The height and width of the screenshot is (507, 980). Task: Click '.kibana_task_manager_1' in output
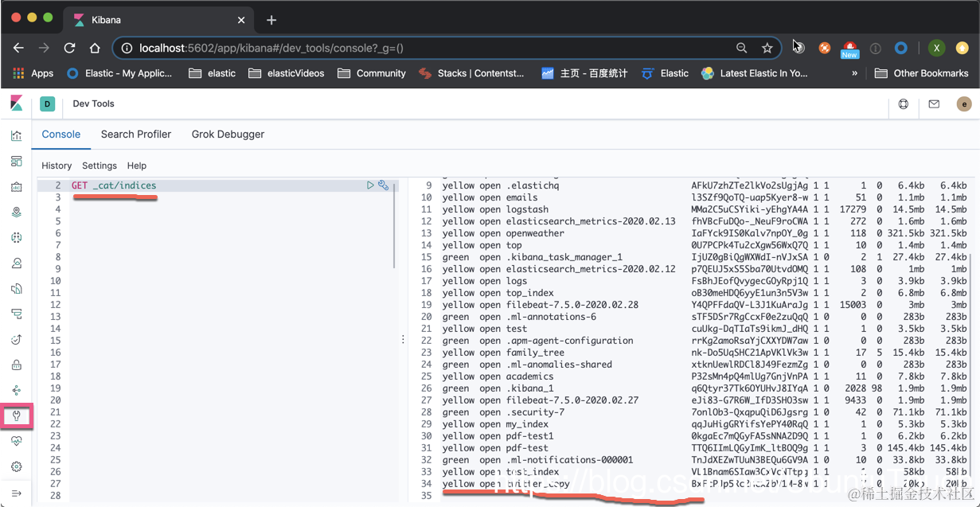point(564,257)
